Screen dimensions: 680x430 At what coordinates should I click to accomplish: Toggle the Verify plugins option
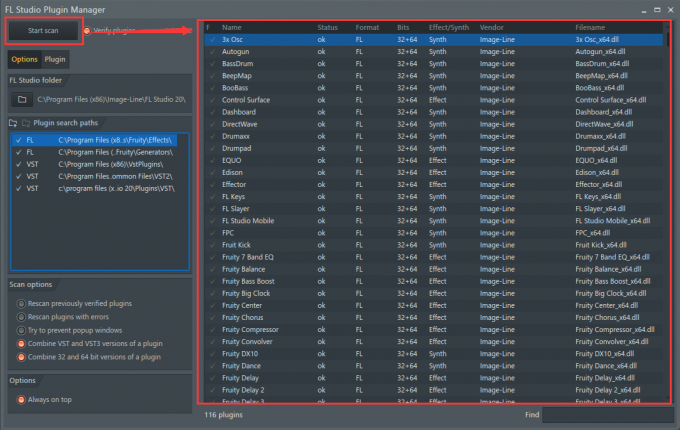pos(87,31)
